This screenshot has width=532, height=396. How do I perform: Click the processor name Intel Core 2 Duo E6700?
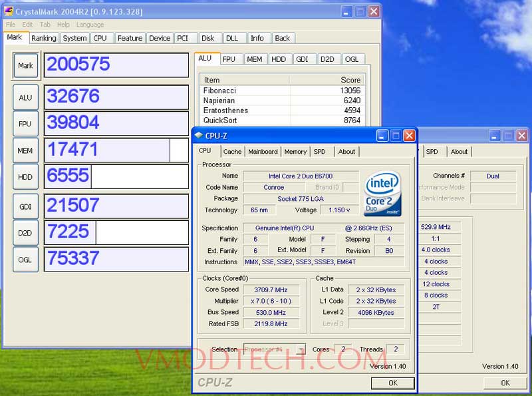(x=301, y=176)
